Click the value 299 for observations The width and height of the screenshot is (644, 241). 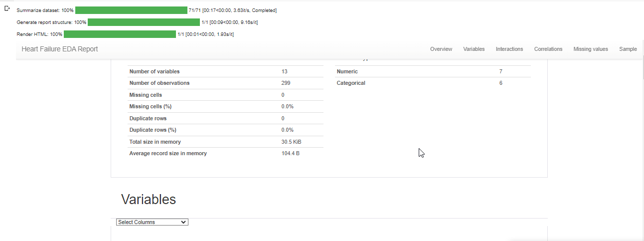click(286, 83)
